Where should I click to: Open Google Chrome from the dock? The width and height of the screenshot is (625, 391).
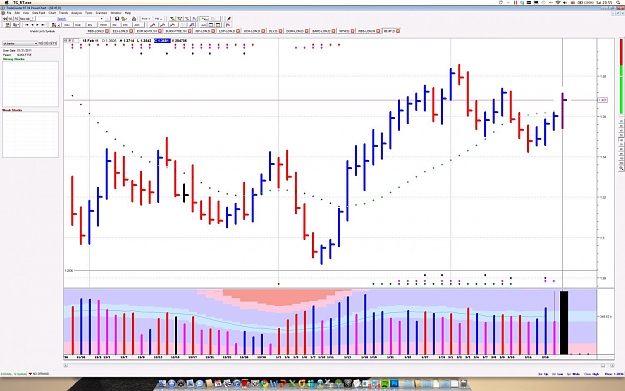point(264,383)
